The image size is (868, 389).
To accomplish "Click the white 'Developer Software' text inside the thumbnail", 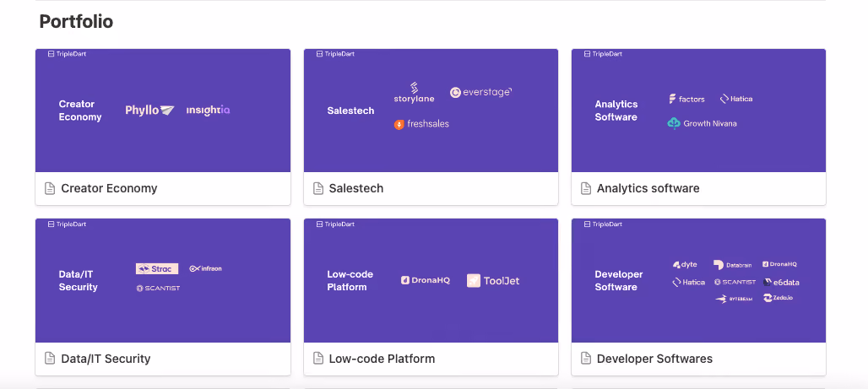I will coord(619,280).
